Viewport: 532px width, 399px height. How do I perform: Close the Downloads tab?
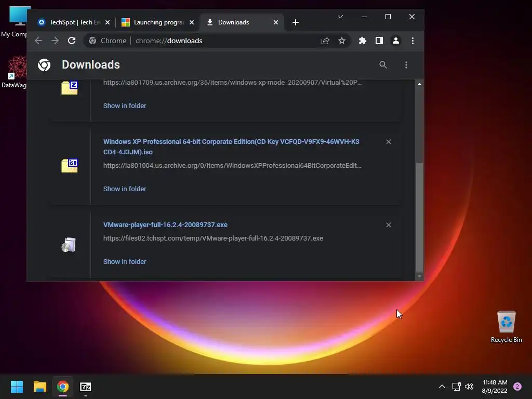click(276, 22)
